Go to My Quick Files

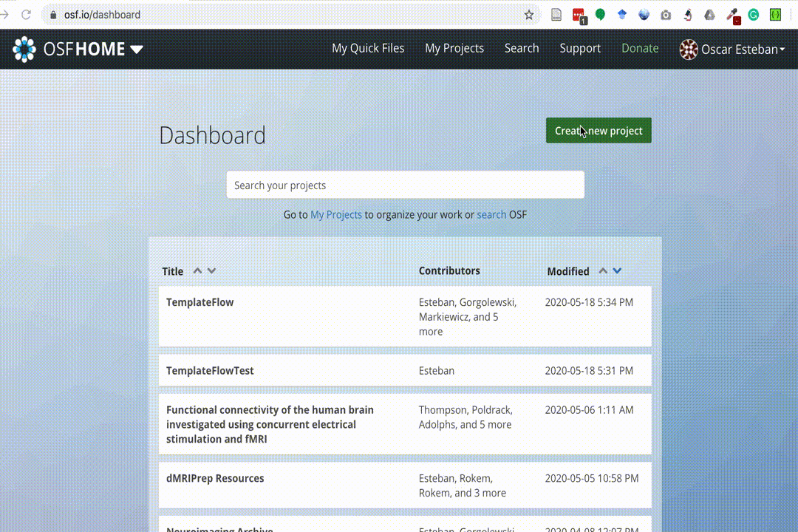368,48
